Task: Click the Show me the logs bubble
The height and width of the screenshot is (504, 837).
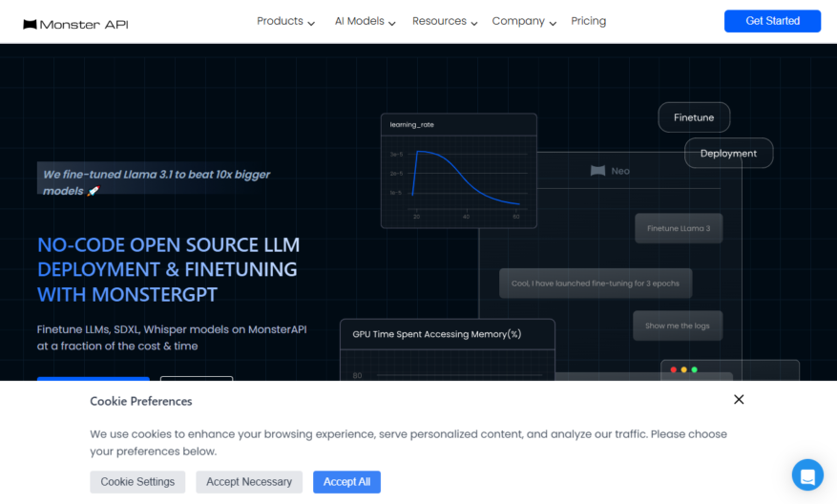Action: 678,325
